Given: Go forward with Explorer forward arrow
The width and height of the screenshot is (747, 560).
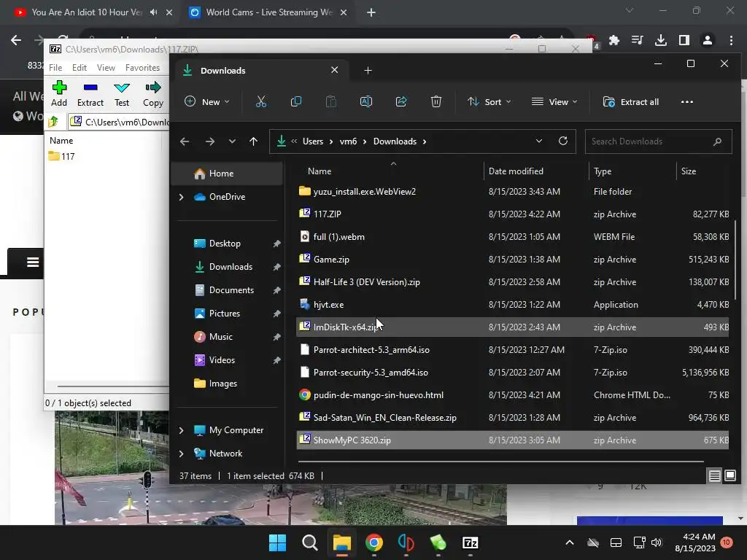Looking at the screenshot, I should [x=209, y=141].
